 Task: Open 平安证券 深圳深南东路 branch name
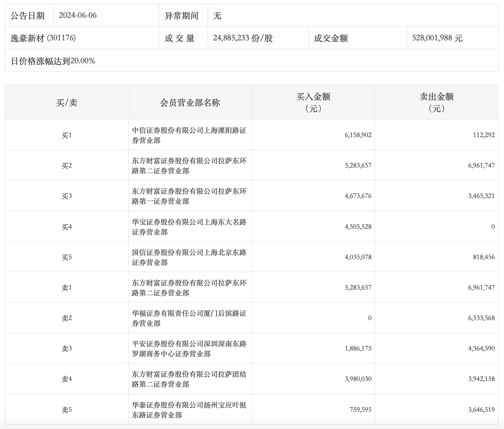click(189, 348)
